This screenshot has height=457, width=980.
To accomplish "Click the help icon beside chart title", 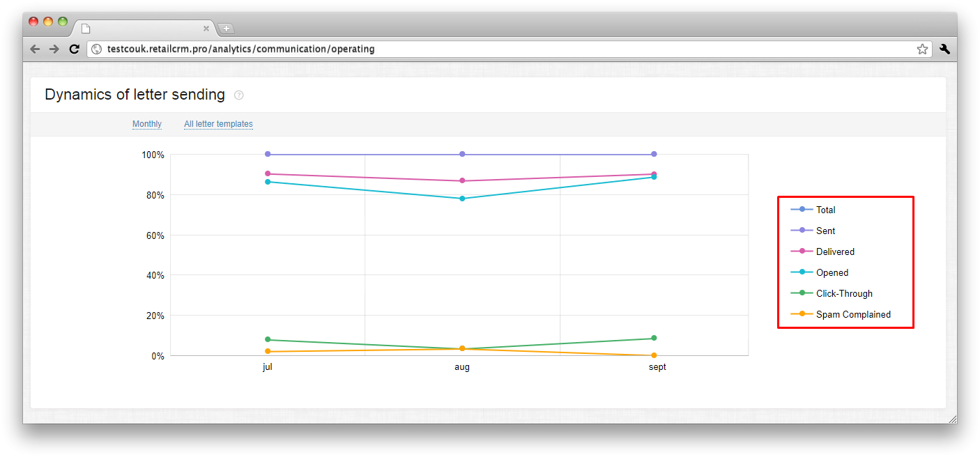I will point(239,95).
